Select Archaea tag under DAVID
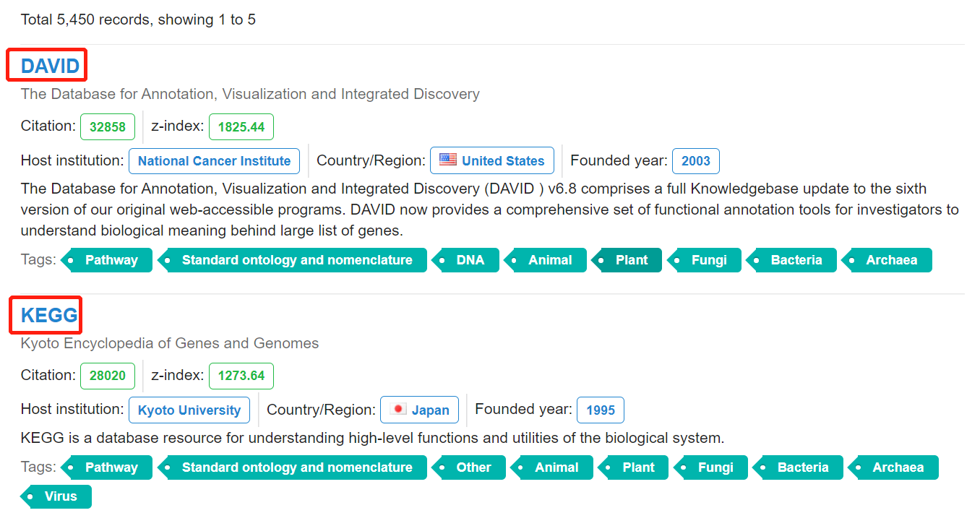Image resolution: width=980 pixels, height=526 pixels. pyautogui.click(x=887, y=260)
